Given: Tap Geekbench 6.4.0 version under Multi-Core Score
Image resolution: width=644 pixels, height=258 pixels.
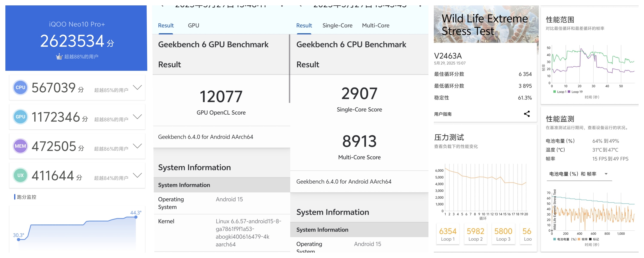Looking at the screenshot, I should [344, 182].
